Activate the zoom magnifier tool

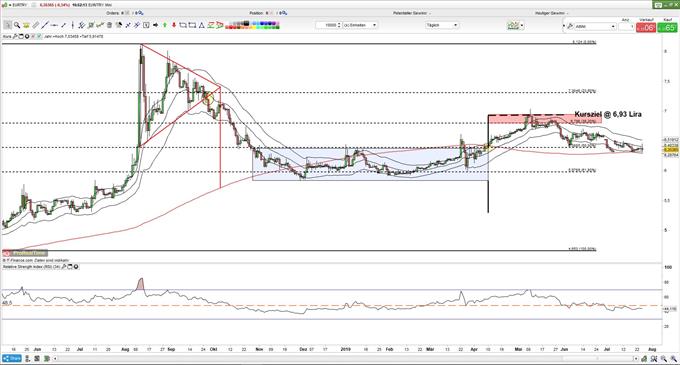(x=17, y=25)
